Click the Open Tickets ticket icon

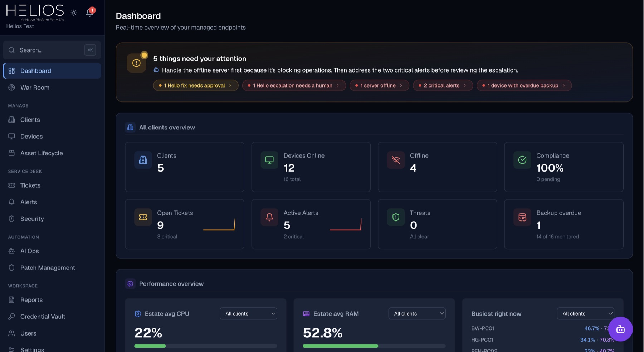click(x=143, y=217)
